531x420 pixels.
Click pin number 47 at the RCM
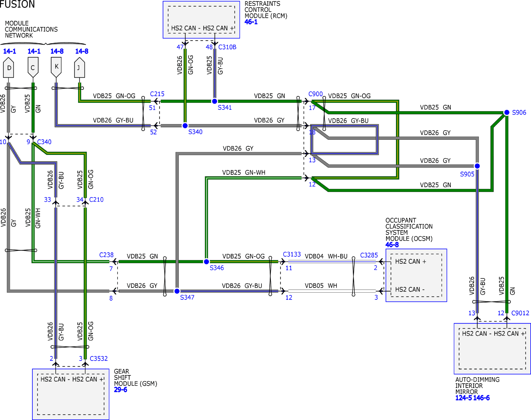(180, 47)
